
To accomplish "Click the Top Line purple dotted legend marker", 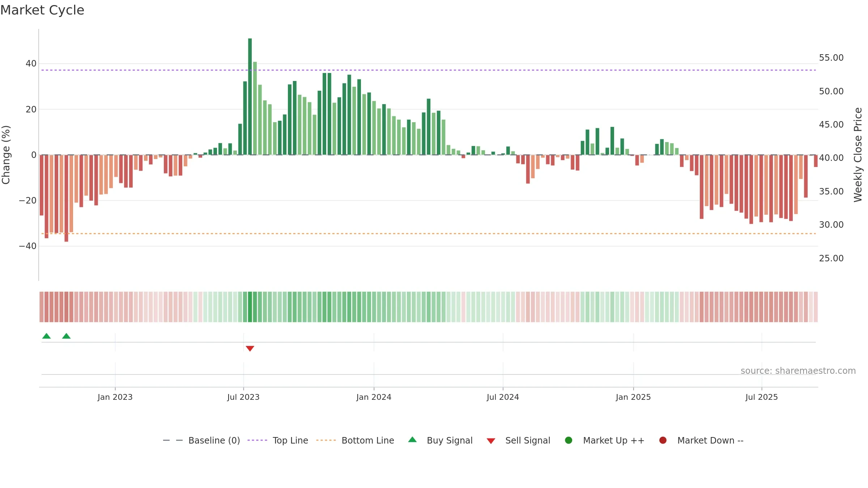I will coord(257,440).
